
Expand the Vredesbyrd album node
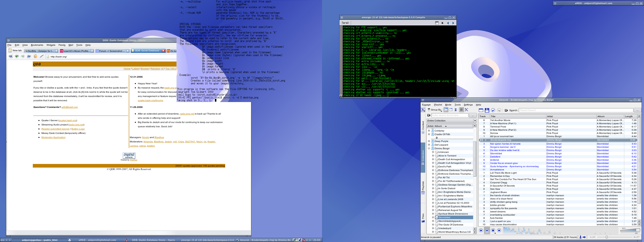tap(433, 228)
